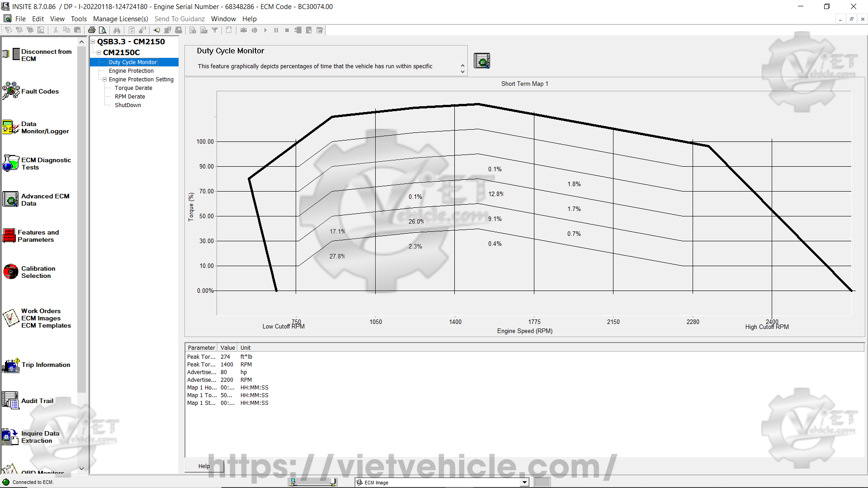Select Features and Parameters toolbox icon

pyautogui.click(x=9, y=235)
